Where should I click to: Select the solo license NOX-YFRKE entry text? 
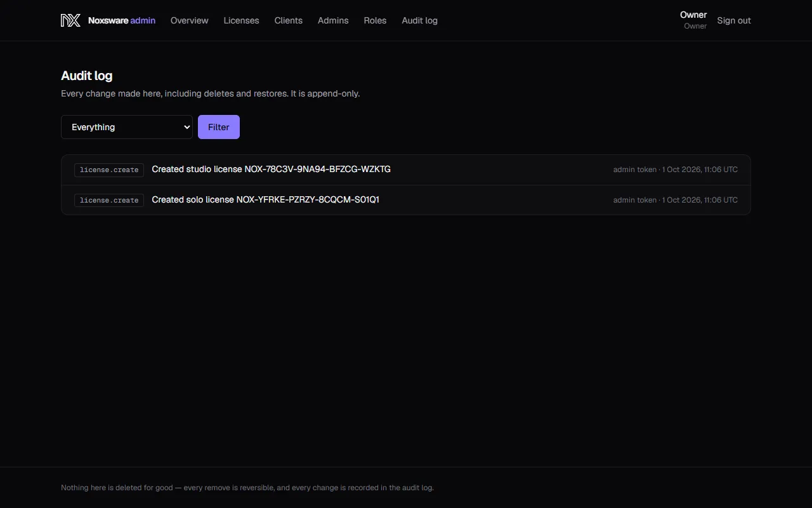click(x=265, y=199)
